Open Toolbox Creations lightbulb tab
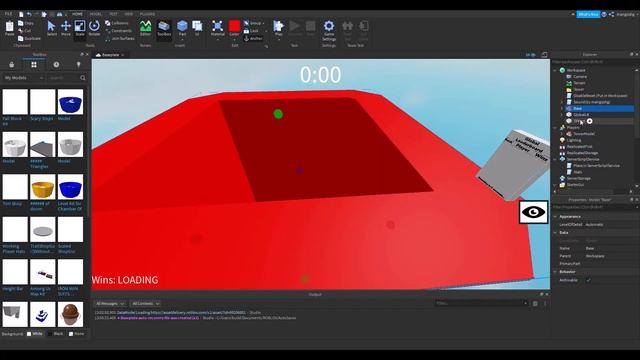Image resolution: width=640 pixels, height=360 pixels. 78,64
